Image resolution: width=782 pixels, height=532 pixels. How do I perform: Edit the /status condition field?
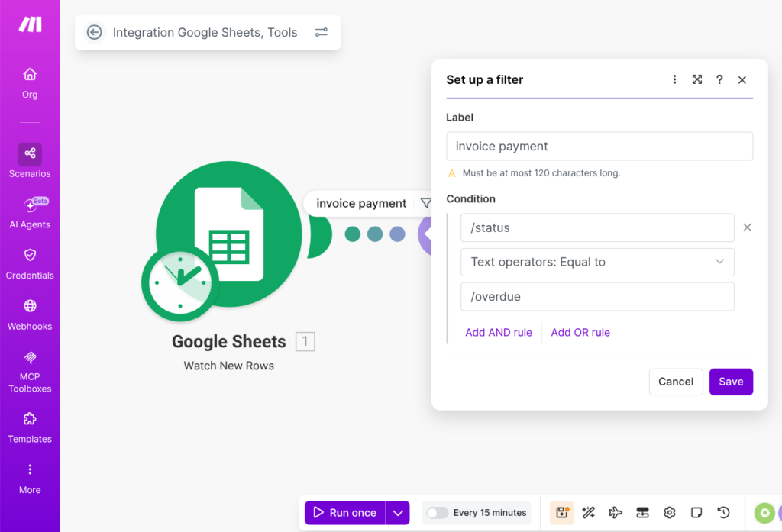(597, 228)
